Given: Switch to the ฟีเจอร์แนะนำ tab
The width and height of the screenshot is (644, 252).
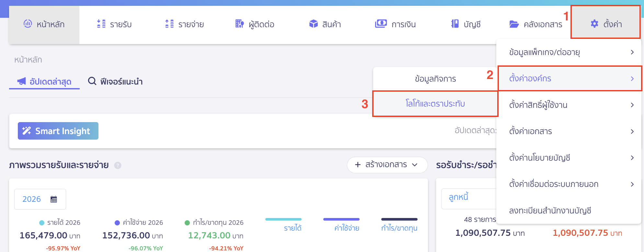Looking at the screenshot, I should coord(115,81).
